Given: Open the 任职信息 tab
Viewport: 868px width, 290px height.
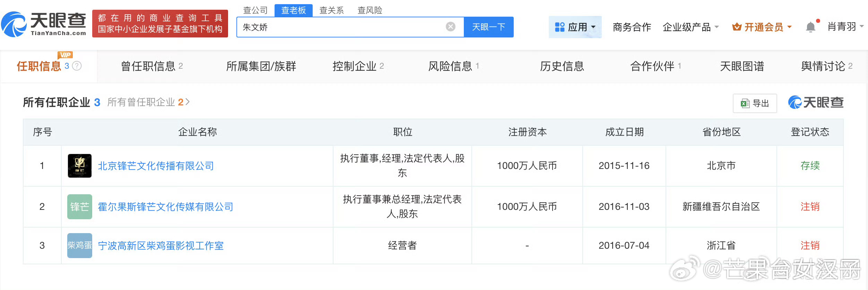Looking at the screenshot, I should (49, 66).
